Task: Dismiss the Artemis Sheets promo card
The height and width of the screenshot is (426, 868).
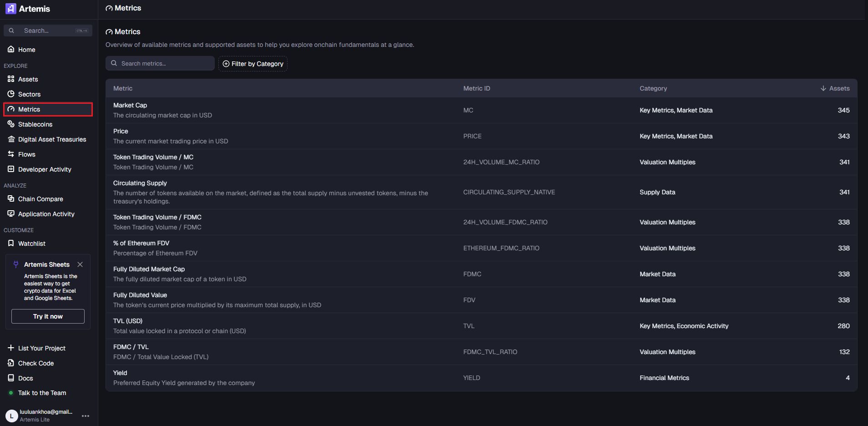Action: coord(80,264)
